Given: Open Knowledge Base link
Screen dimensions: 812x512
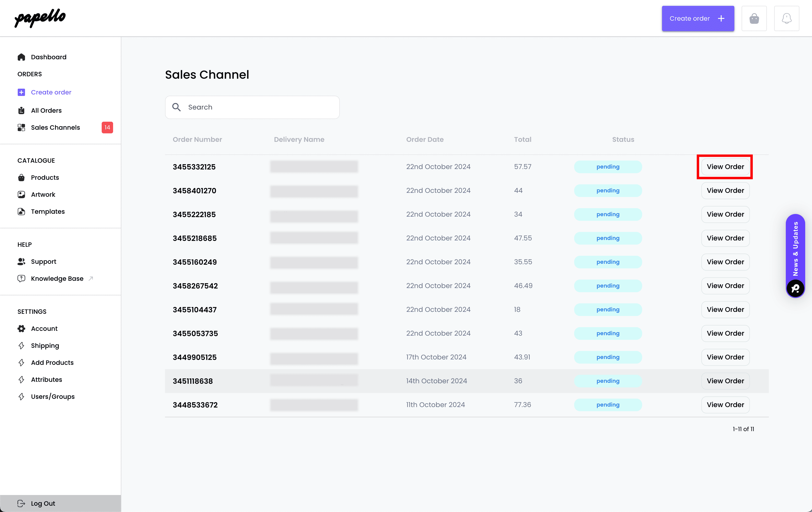Looking at the screenshot, I should coord(57,278).
